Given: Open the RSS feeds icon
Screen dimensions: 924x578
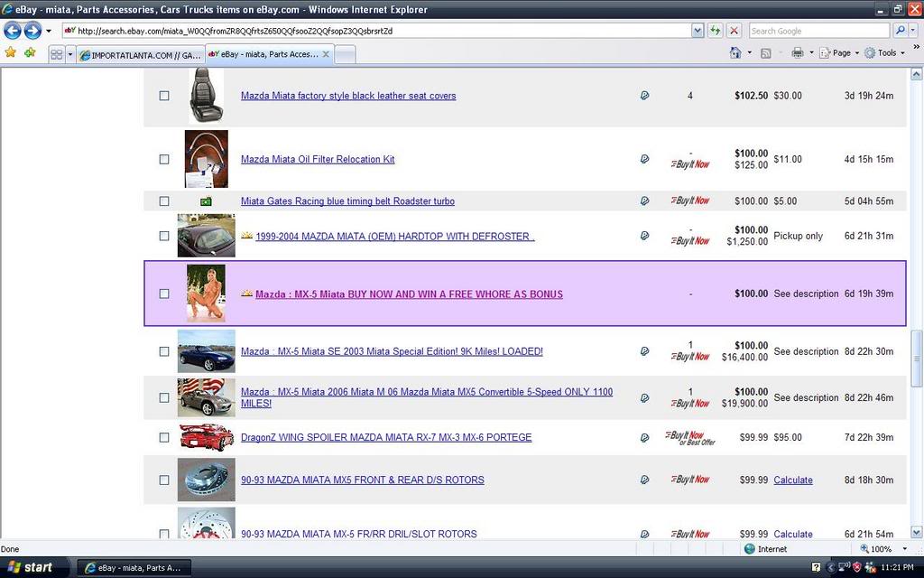Looking at the screenshot, I should tap(765, 53).
